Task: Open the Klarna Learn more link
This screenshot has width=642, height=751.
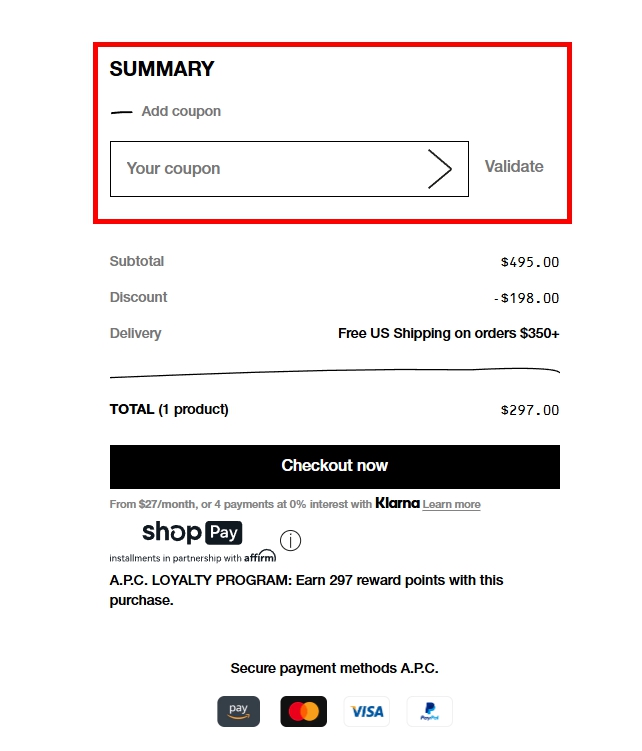Action: (451, 504)
